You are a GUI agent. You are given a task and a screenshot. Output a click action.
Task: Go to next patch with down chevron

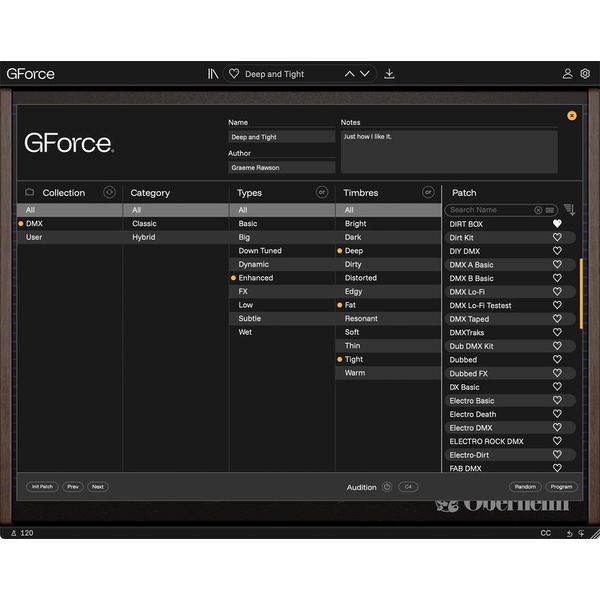(365, 73)
